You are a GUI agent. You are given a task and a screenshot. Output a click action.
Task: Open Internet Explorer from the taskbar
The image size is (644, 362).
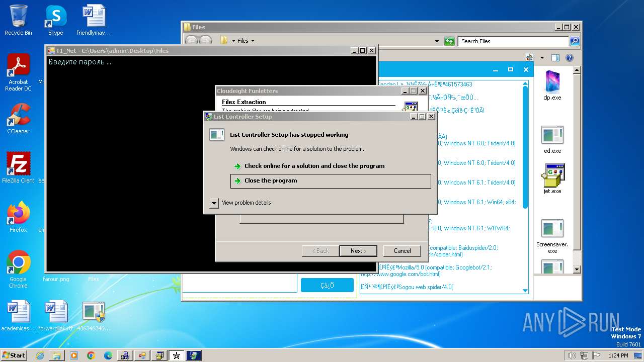tap(40, 355)
